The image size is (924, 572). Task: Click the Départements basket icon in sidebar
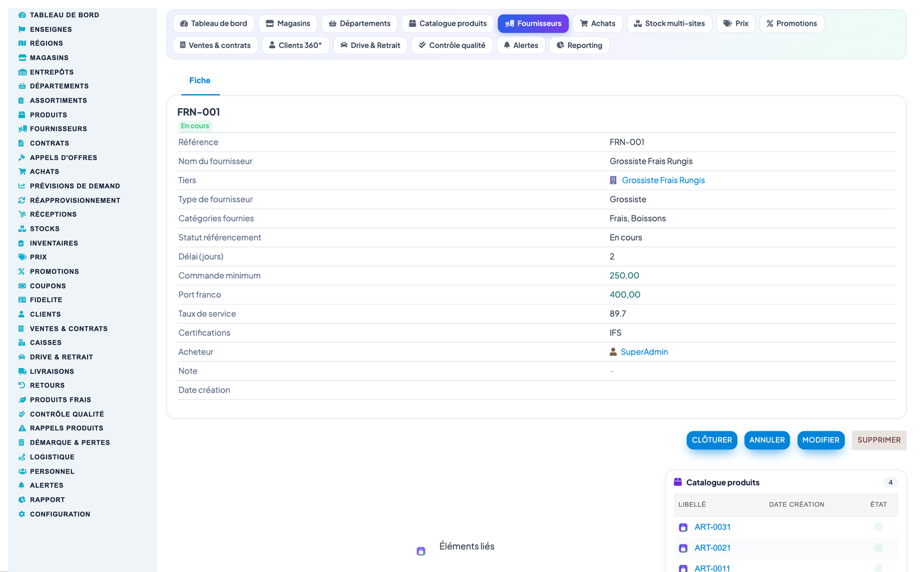pos(22,86)
